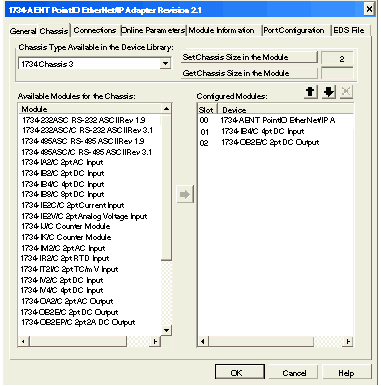Select 1734-485ASC RS-485 ASCII Rev 1.9
This screenshot has height=386, width=381.
[83, 141]
